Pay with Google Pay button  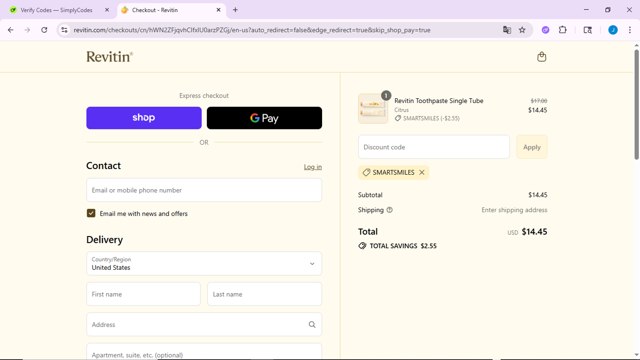(x=264, y=118)
